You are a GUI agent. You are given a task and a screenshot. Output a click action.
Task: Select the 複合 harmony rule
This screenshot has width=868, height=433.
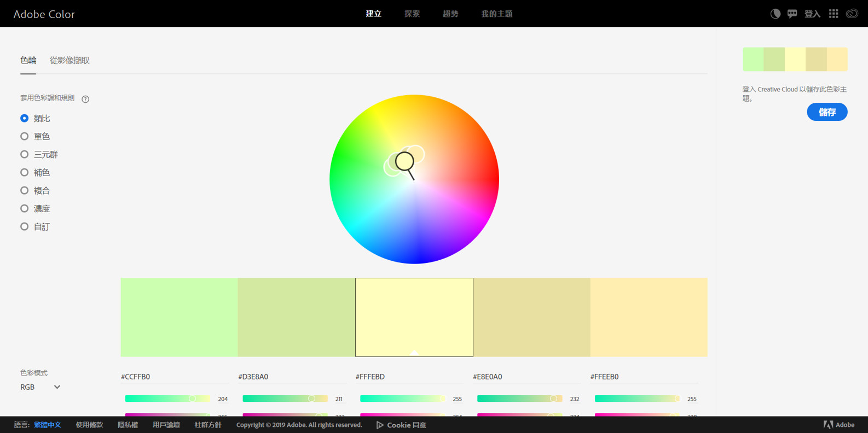pyautogui.click(x=36, y=190)
